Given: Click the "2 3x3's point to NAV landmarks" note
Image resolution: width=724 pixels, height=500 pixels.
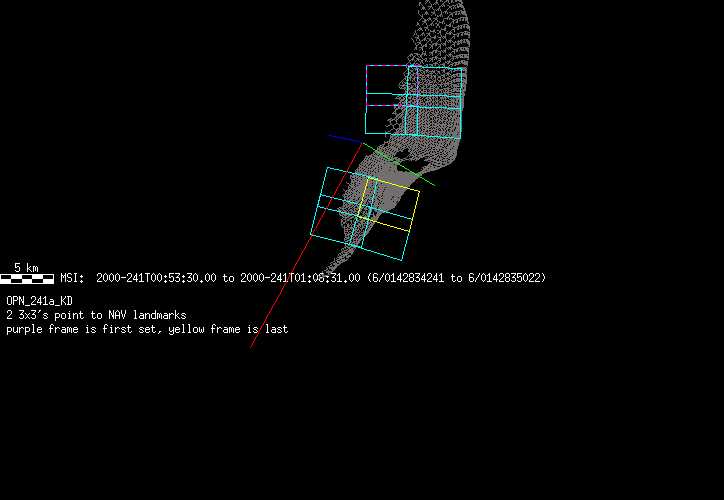Looking at the screenshot, I should 96,315.
